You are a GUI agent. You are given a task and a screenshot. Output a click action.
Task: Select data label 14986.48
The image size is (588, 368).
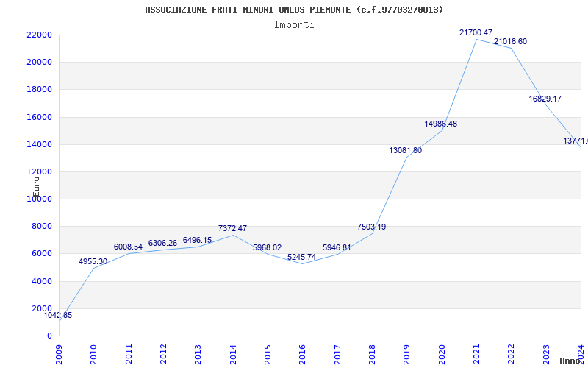pyautogui.click(x=440, y=124)
